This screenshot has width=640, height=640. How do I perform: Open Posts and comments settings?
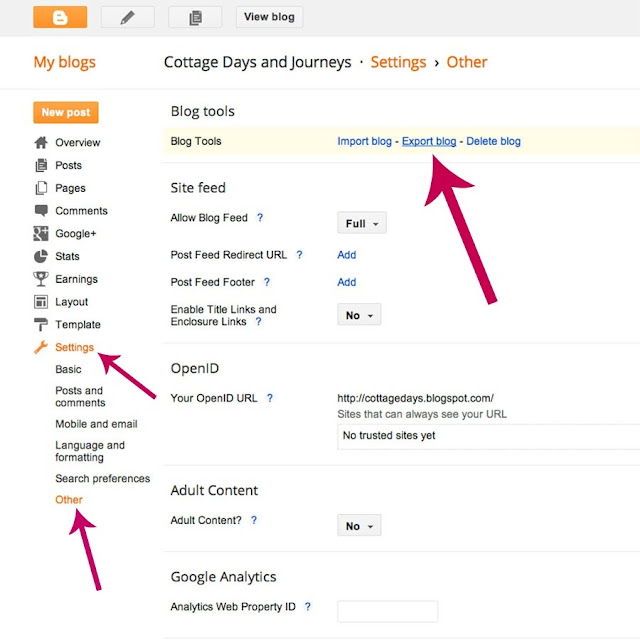coord(80,397)
